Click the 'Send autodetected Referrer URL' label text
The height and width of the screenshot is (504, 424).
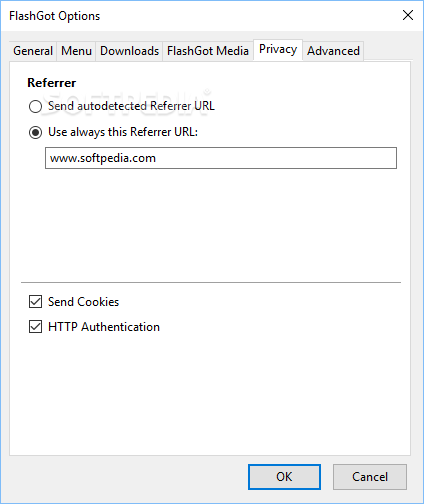(x=131, y=106)
